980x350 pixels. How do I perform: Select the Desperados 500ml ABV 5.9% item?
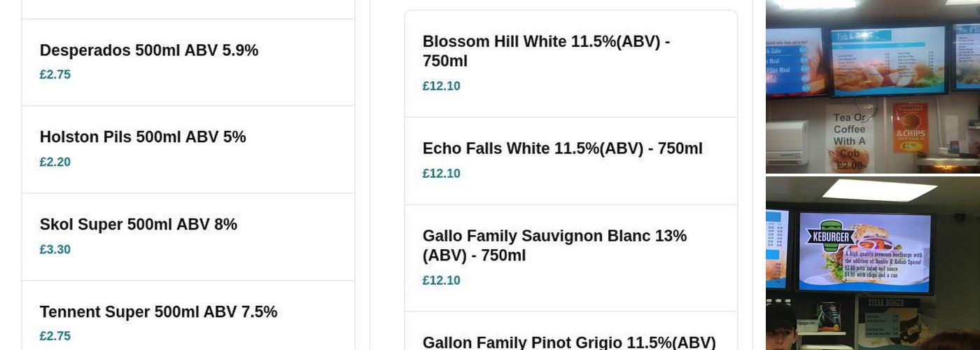[x=149, y=50]
